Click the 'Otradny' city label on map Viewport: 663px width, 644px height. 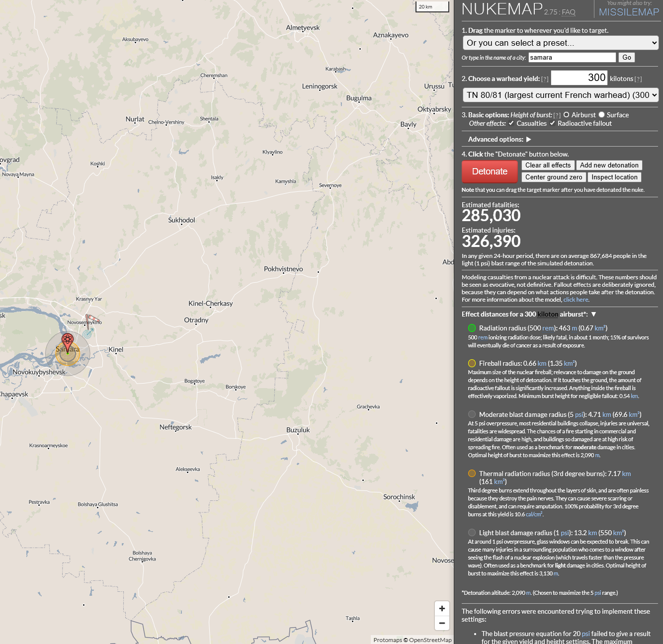tap(196, 320)
